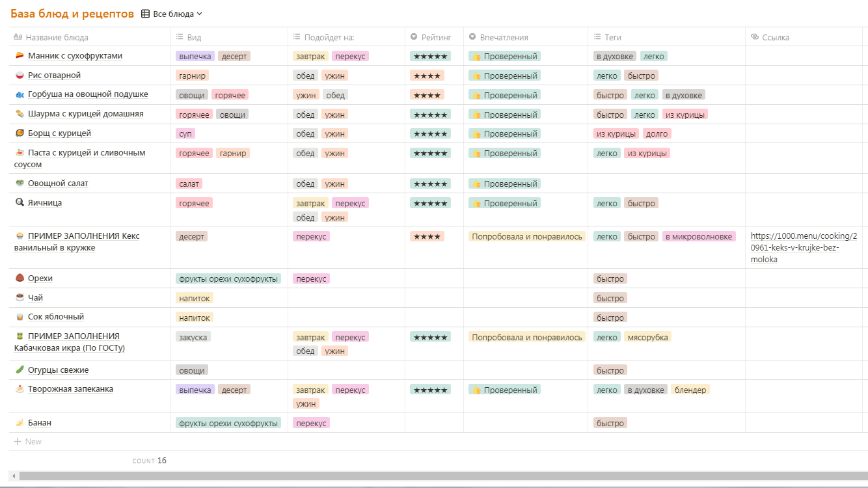Add a new row with the New button

(x=27, y=442)
